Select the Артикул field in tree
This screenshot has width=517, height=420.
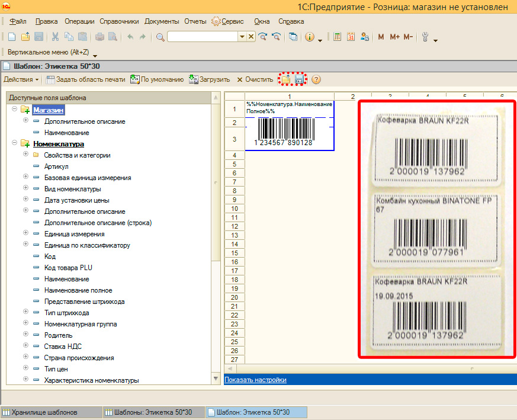click(56, 166)
